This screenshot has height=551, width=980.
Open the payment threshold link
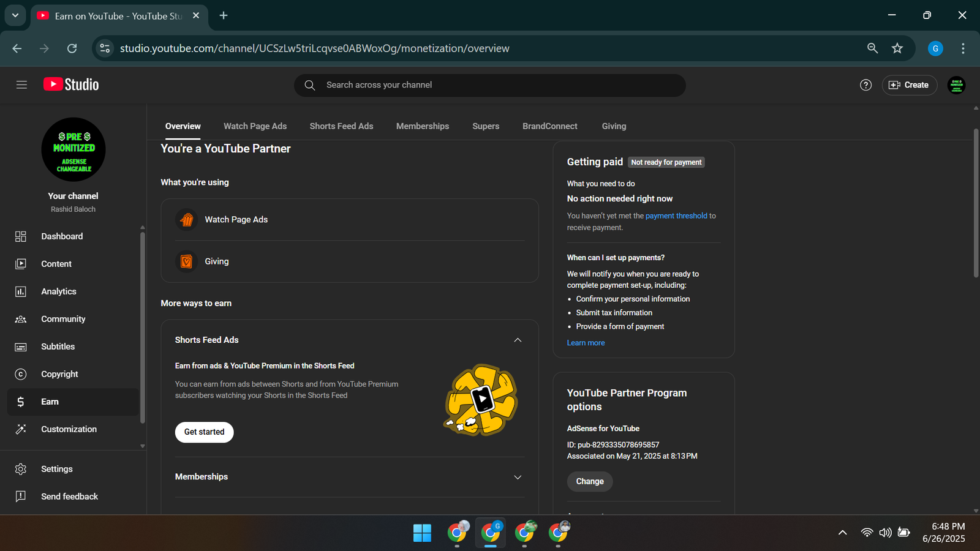[676, 216]
